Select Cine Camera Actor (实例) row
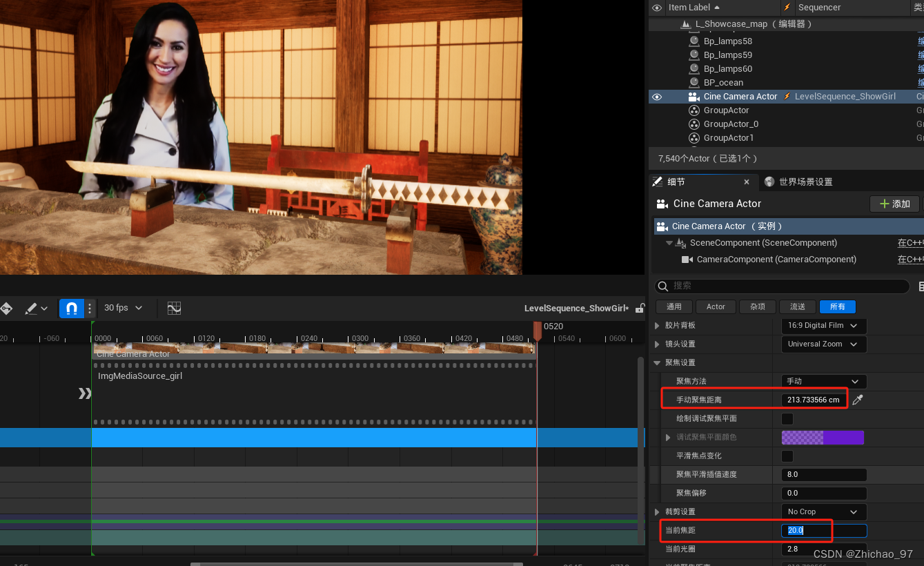The height and width of the screenshot is (566, 924). [788, 226]
